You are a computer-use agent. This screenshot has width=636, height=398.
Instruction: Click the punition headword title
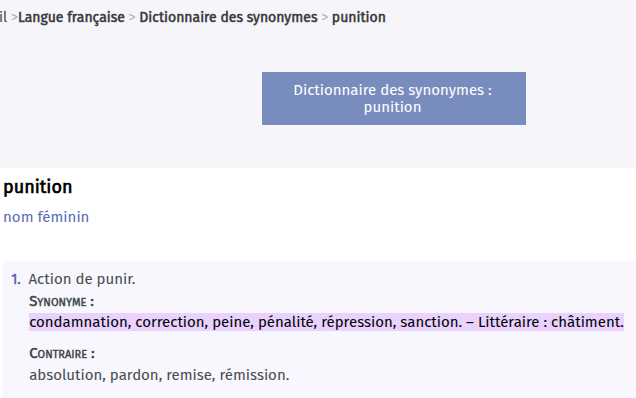[38, 187]
